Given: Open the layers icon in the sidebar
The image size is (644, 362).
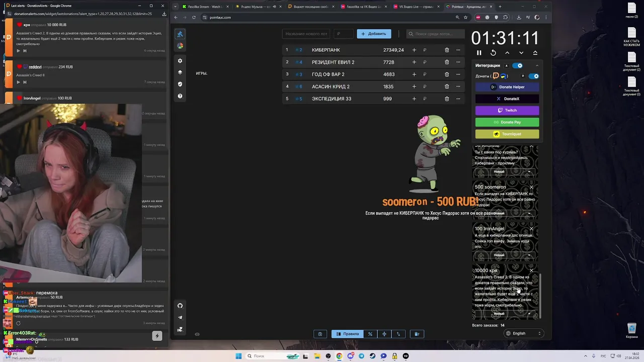Looking at the screenshot, I should click(180, 72).
